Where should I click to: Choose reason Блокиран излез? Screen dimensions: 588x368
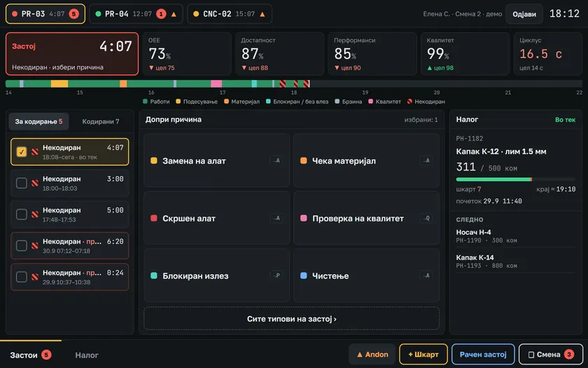point(217,275)
